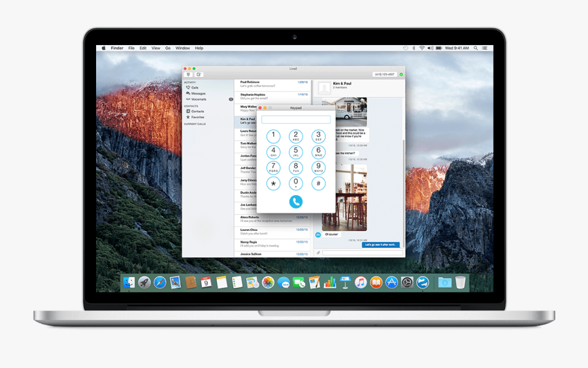Click Kim & Paul group avatar
The height and width of the screenshot is (368, 588).
324,88
